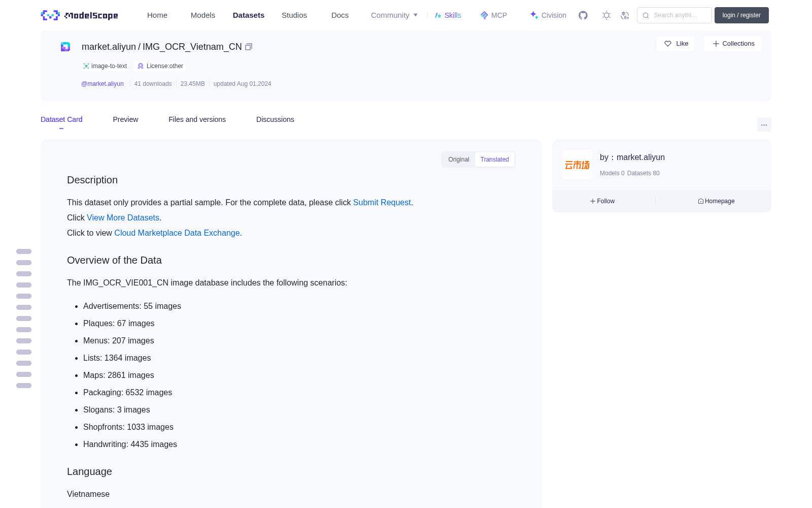Click 'Models 0' count text
812x508 pixels.
[612, 173]
